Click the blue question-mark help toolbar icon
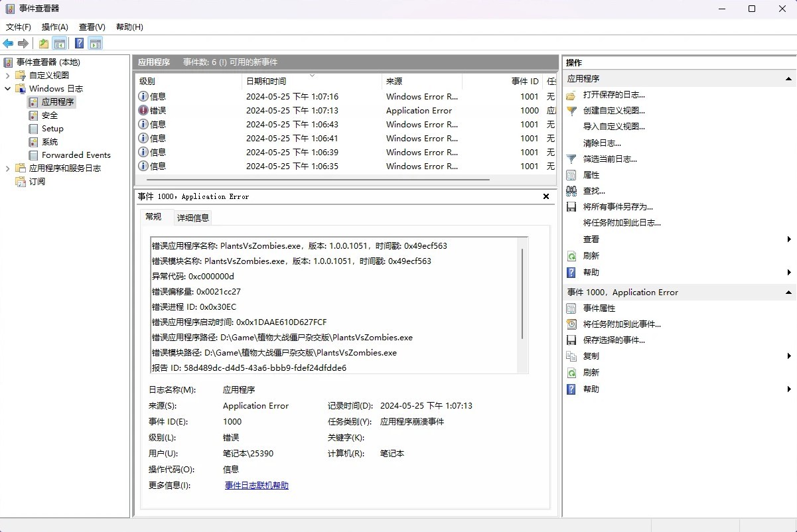The image size is (797, 532). 78,43
